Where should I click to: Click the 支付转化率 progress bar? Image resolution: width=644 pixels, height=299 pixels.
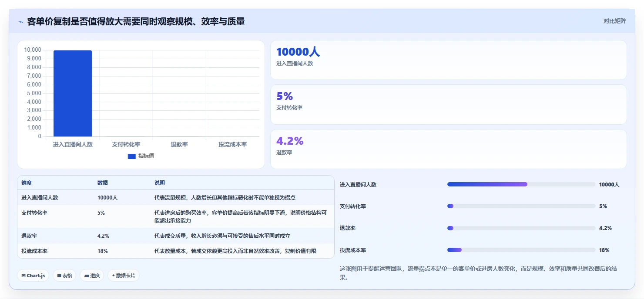pyautogui.click(x=521, y=206)
